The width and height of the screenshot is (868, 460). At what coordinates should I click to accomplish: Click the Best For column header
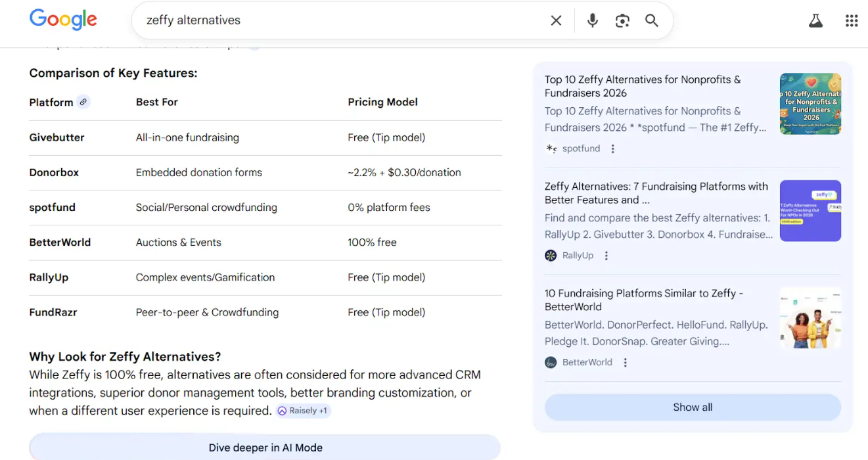coord(157,102)
